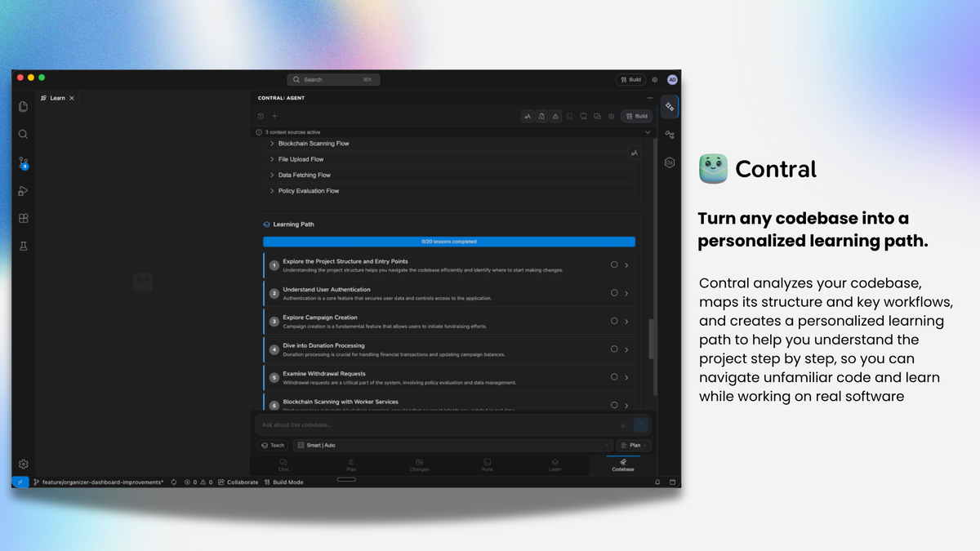The width and height of the screenshot is (980, 551).
Task: Click the floating aA button over content
Action: 634,153
